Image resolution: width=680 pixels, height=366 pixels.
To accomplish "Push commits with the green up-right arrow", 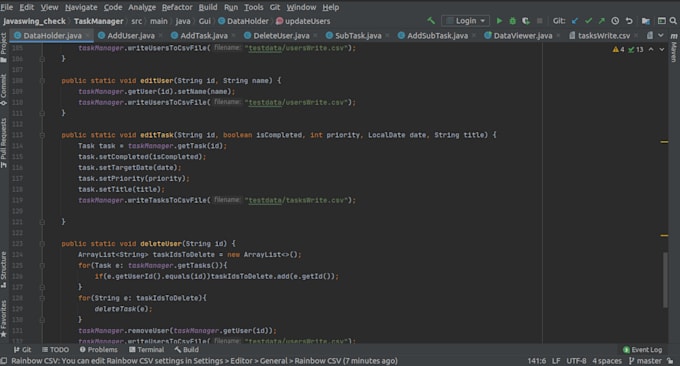I will point(602,21).
